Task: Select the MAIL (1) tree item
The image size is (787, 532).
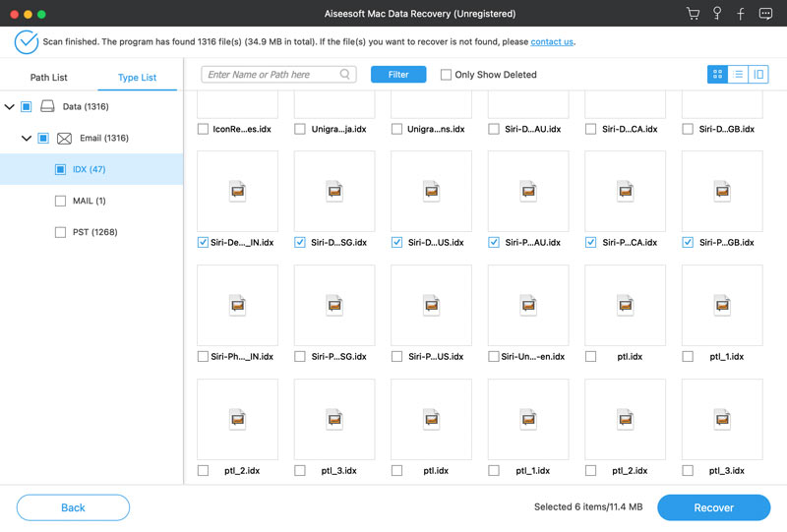Action: point(91,201)
